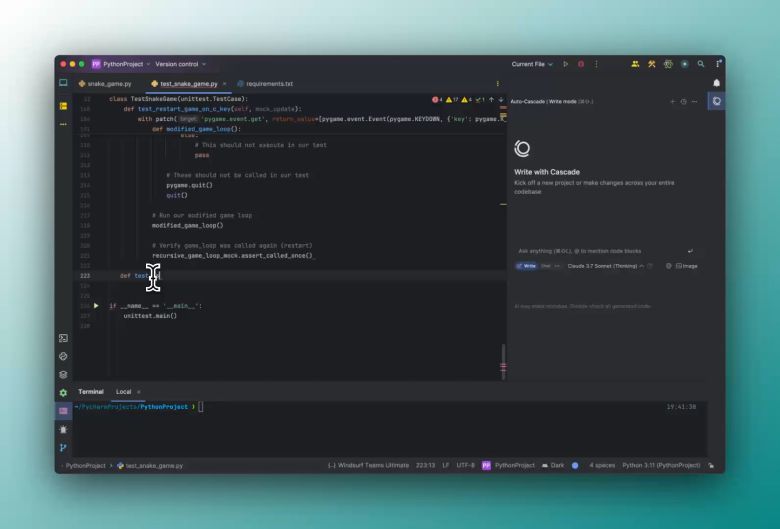Switch Cascade to Chat mode
This screenshot has height=529, width=780.
(x=546, y=266)
